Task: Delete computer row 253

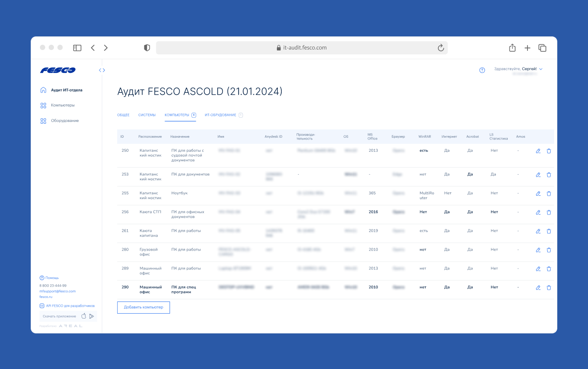Action: (549, 175)
